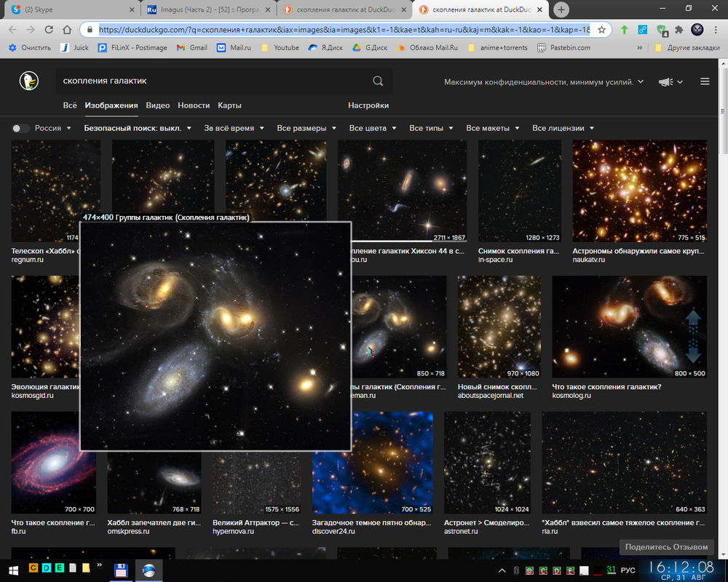
Task: Bookmark this page with the star
Action: (x=602, y=30)
